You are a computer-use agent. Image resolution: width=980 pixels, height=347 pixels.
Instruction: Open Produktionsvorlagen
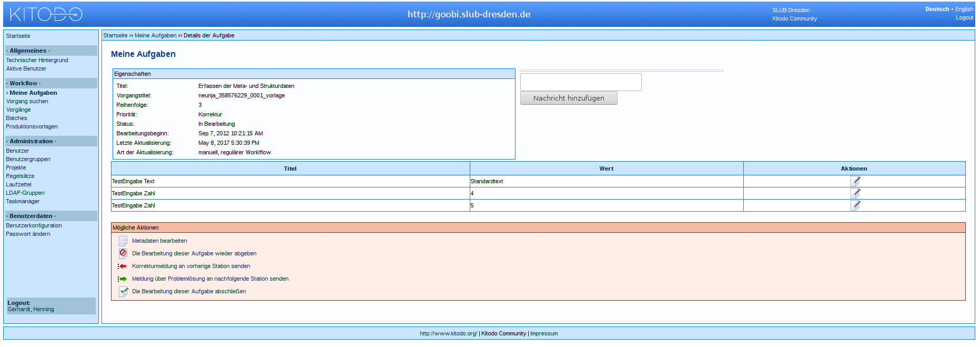32,126
